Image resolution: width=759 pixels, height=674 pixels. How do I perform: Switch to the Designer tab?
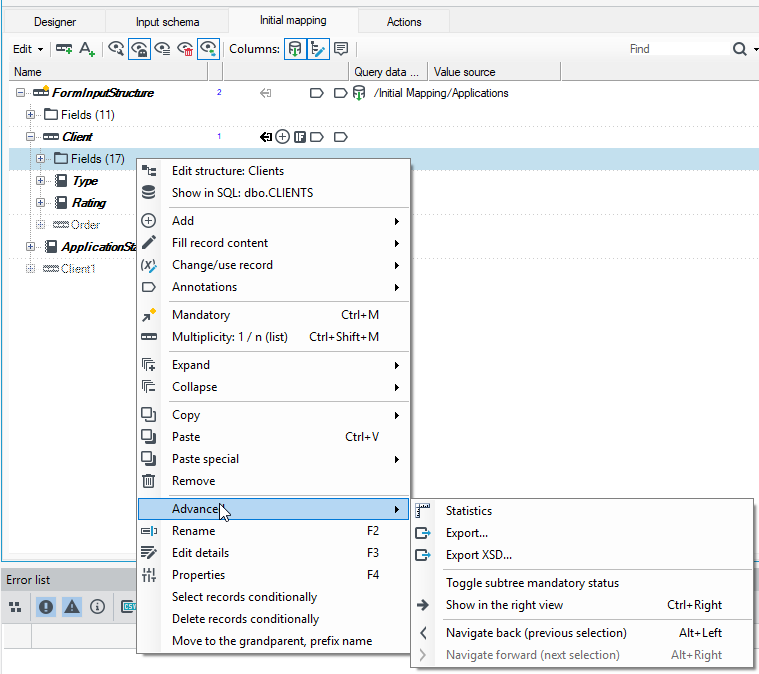[x=55, y=22]
